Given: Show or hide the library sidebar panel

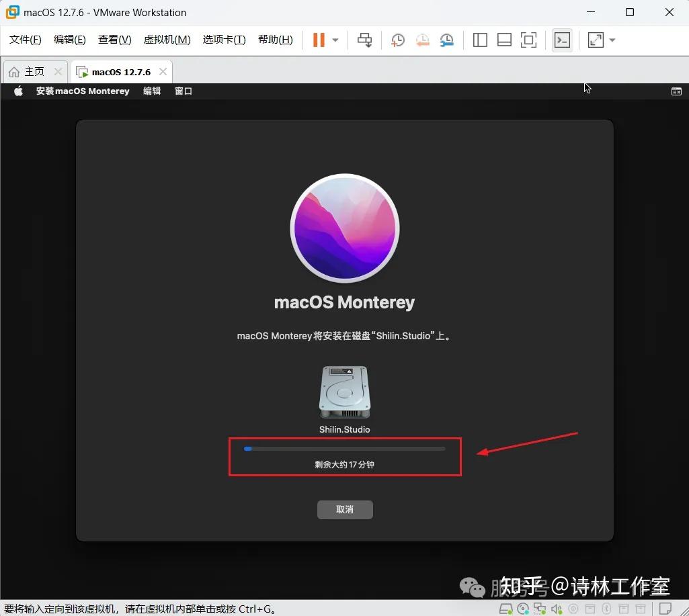Looking at the screenshot, I should [x=480, y=40].
